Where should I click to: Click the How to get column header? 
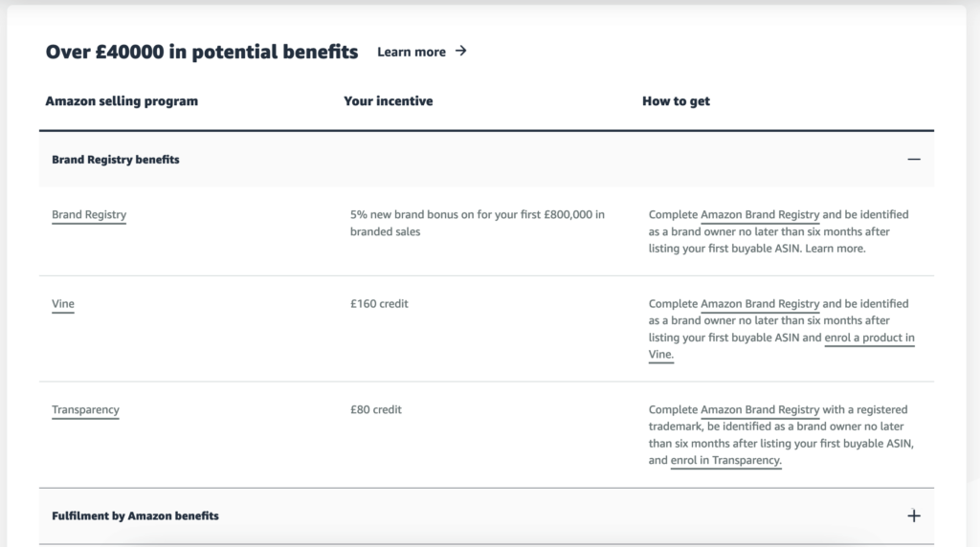(x=676, y=101)
